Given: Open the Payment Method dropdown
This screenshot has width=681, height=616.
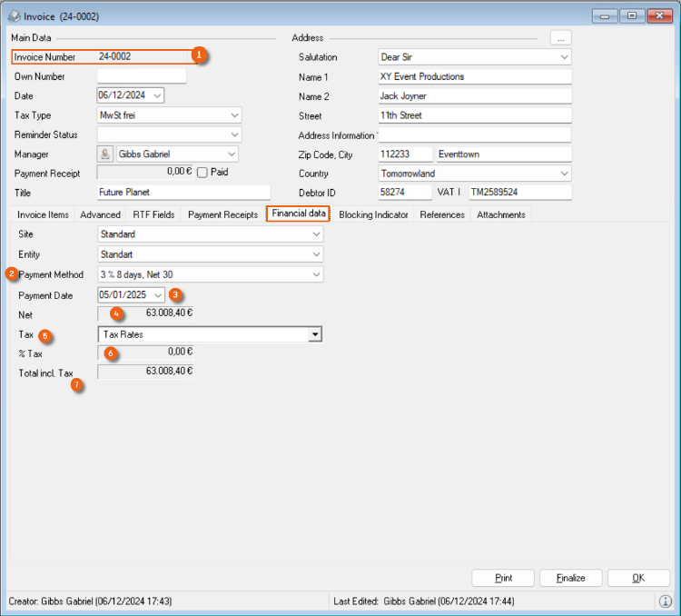Looking at the screenshot, I should 317,274.
